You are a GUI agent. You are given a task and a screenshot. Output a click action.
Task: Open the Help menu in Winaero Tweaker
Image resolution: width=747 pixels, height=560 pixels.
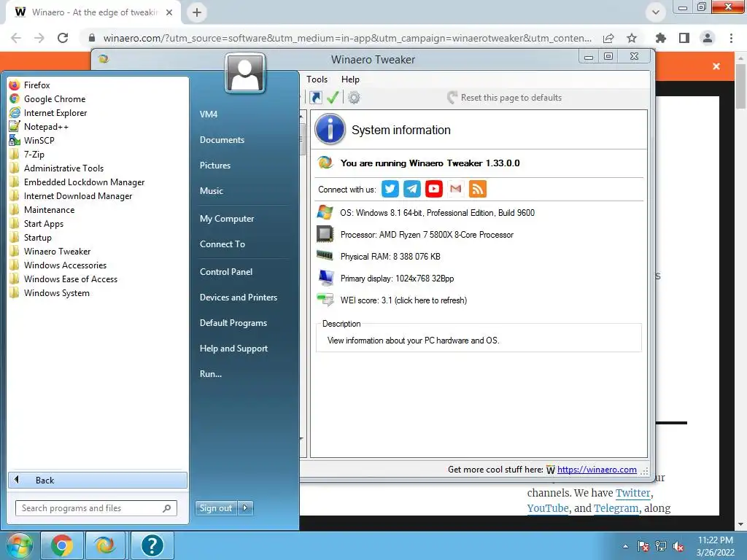[350, 79]
